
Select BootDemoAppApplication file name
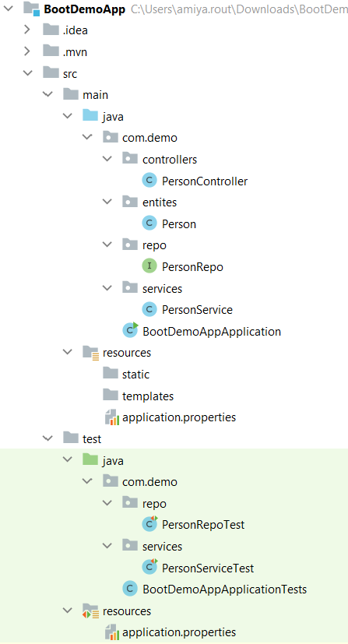212,332
